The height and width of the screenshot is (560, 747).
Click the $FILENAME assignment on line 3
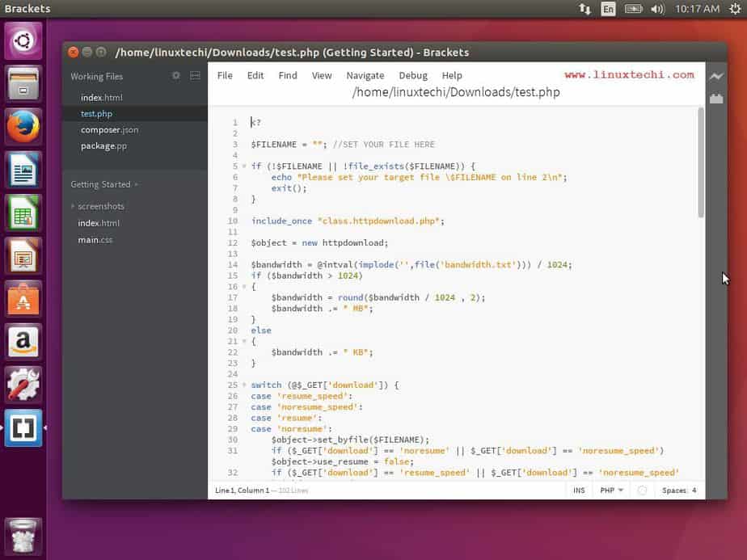[289, 145]
